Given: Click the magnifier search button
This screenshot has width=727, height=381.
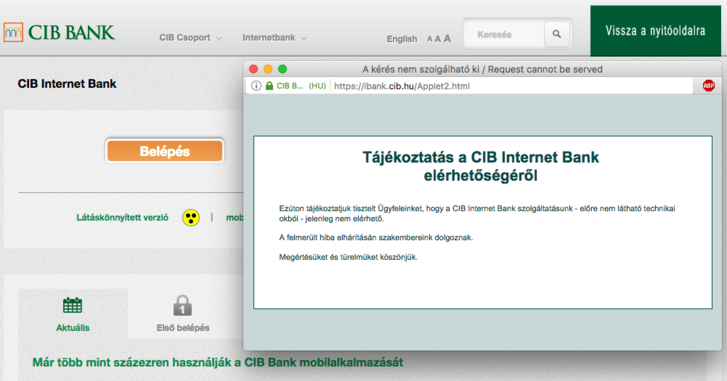Looking at the screenshot, I should tap(557, 34).
